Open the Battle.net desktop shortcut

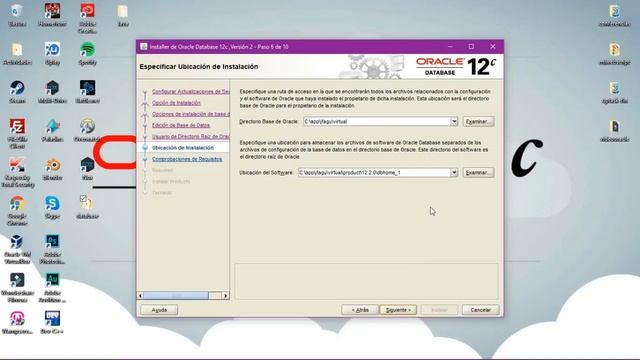(x=87, y=92)
